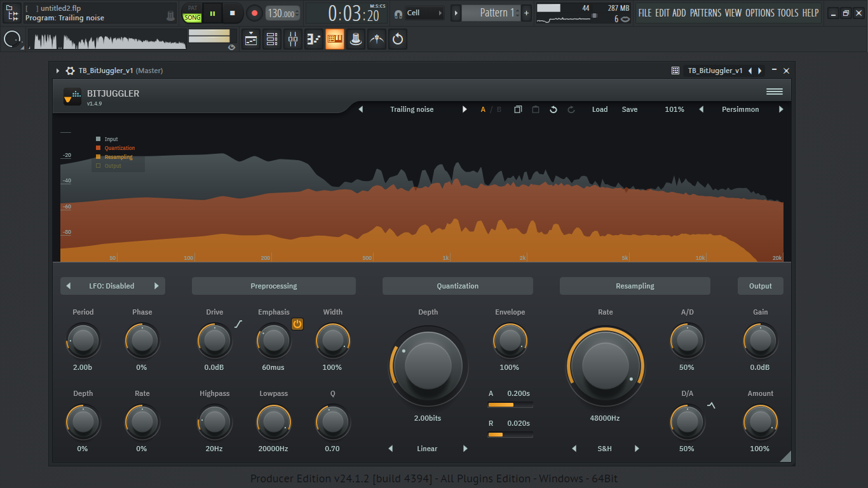868x488 pixels.
Task: Toggle the Quantization legend visibility
Action: coord(116,148)
